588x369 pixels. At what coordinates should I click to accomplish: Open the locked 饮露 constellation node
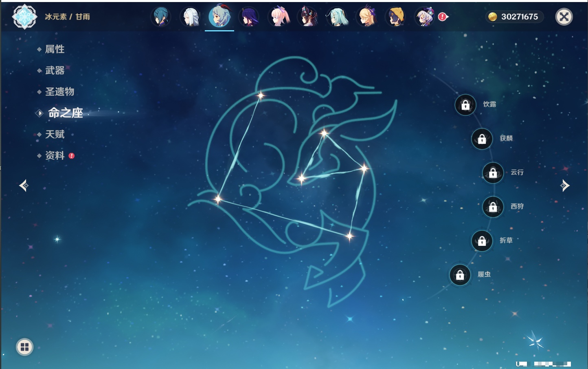(465, 105)
